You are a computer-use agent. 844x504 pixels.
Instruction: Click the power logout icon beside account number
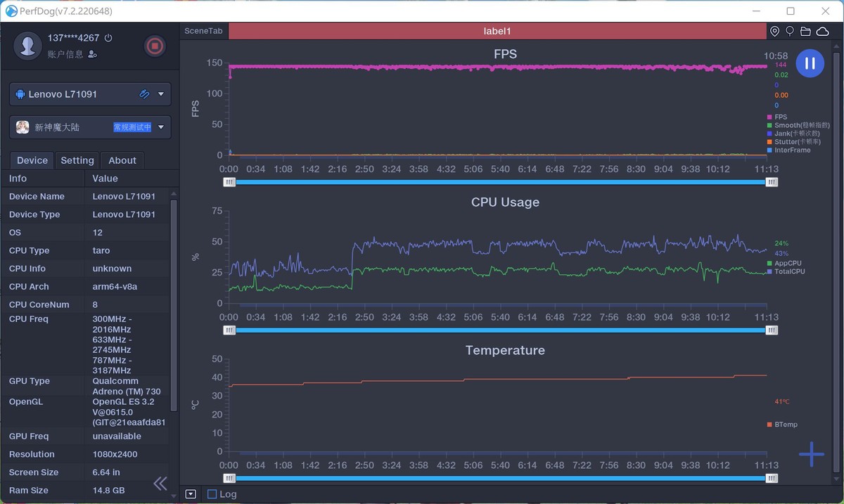coord(108,38)
